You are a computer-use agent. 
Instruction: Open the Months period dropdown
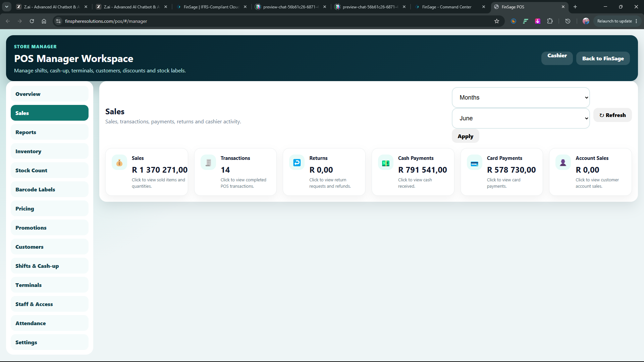click(521, 98)
